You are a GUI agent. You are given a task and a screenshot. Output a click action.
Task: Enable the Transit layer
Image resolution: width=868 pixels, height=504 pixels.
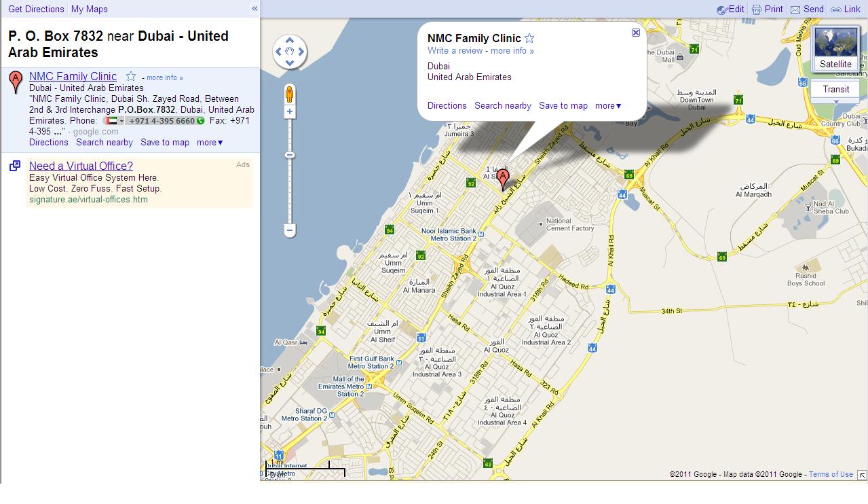pyautogui.click(x=835, y=89)
